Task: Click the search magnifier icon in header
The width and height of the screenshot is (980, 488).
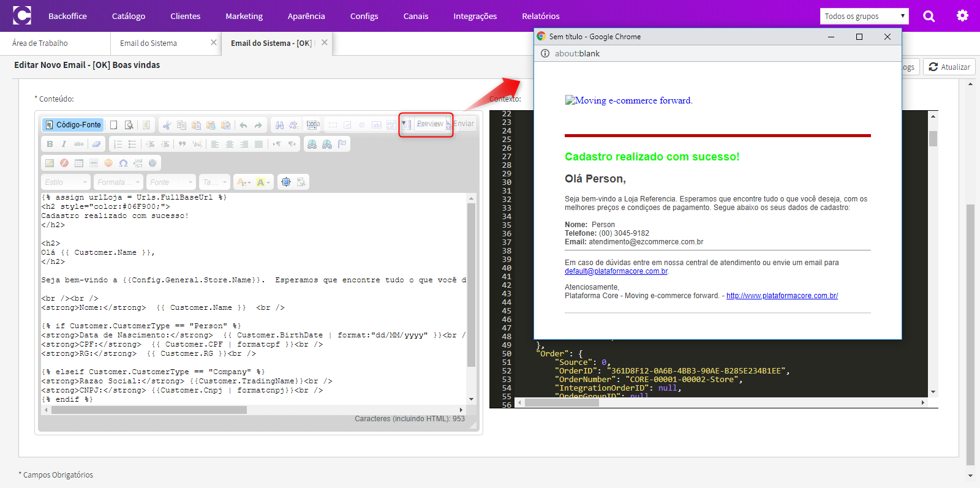Action: point(929,16)
